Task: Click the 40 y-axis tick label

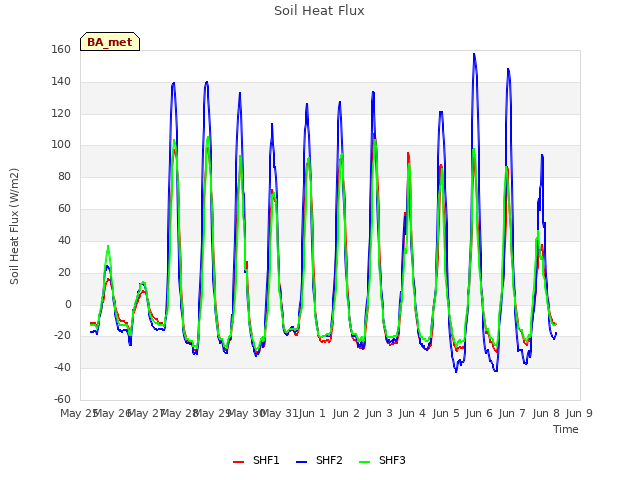Action: tap(64, 240)
